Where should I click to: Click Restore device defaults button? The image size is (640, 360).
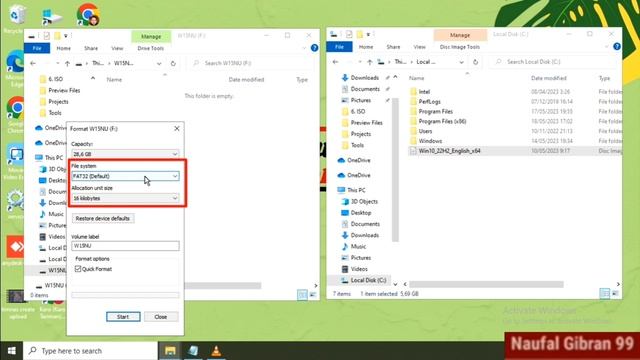(103, 218)
